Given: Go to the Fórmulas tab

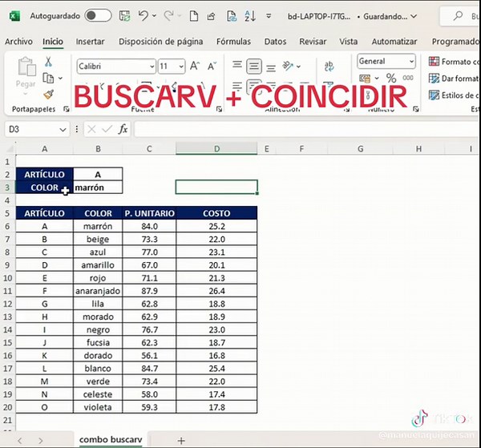Looking at the screenshot, I should click(233, 42).
